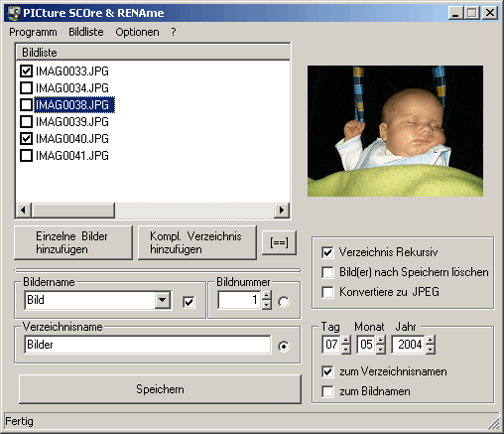The width and height of the screenshot is (504, 434).
Task: Check the IMAG0034.JPG checkbox
Action: coord(26,88)
